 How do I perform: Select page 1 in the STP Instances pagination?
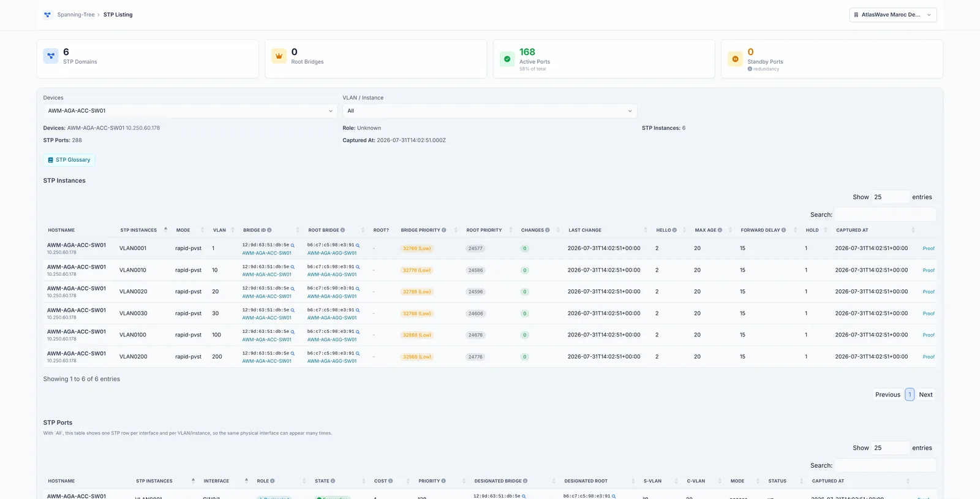[x=910, y=395]
